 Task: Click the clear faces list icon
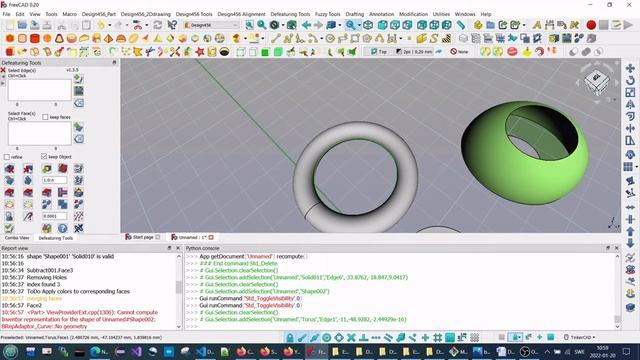pyautogui.click(x=78, y=139)
